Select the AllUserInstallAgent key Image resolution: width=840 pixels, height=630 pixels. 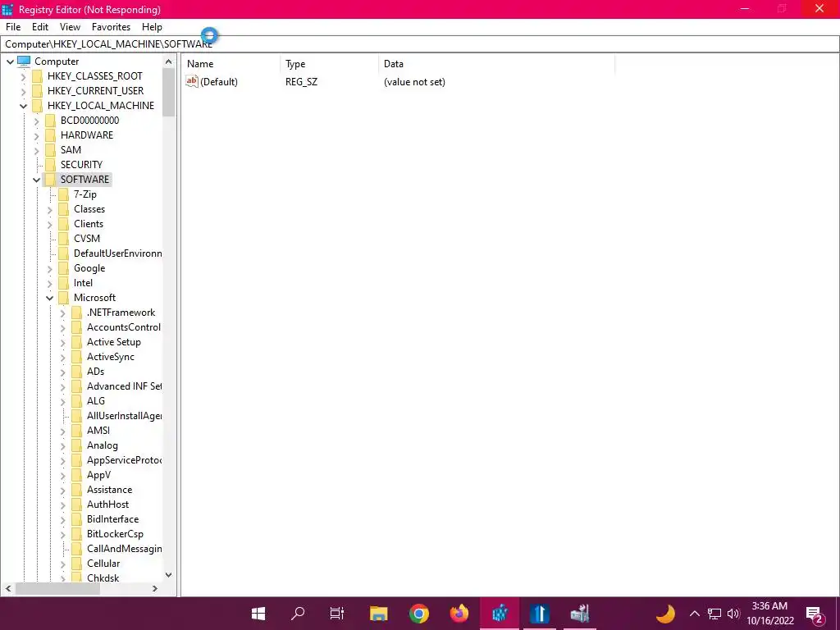click(x=124, y=416)
